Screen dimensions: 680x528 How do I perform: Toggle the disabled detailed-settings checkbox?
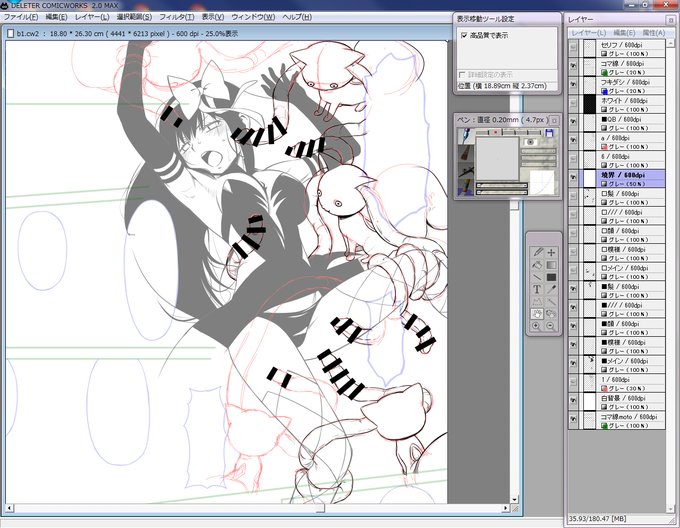point(462,75)
